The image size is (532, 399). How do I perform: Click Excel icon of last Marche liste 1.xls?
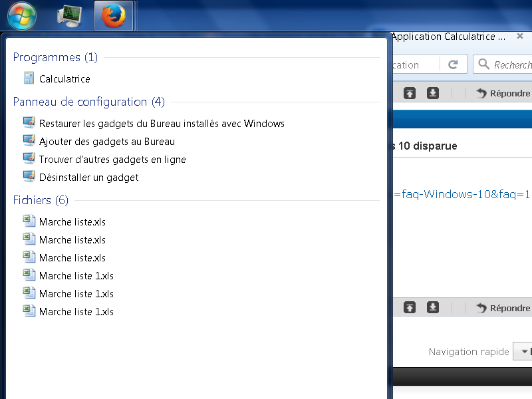click(29, 311)
